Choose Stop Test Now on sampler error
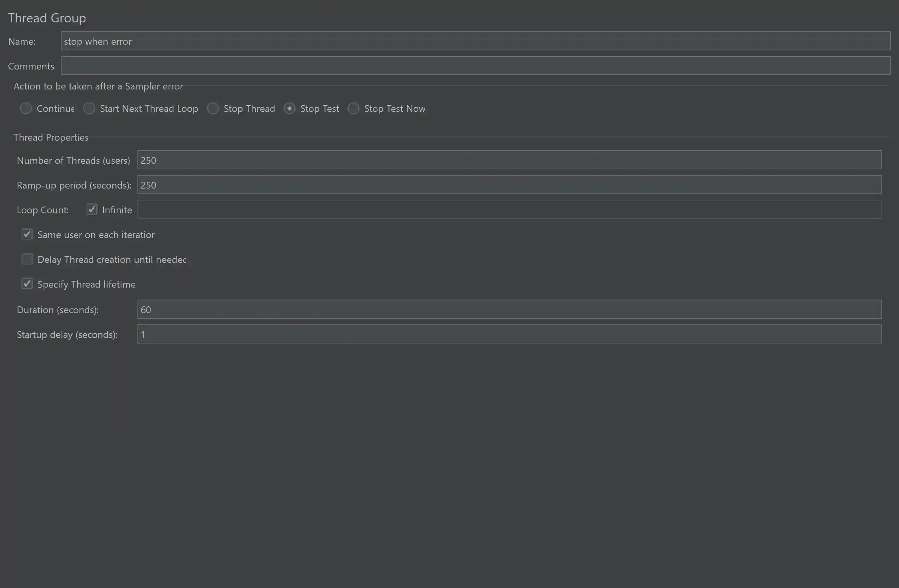 click(354, 109)
